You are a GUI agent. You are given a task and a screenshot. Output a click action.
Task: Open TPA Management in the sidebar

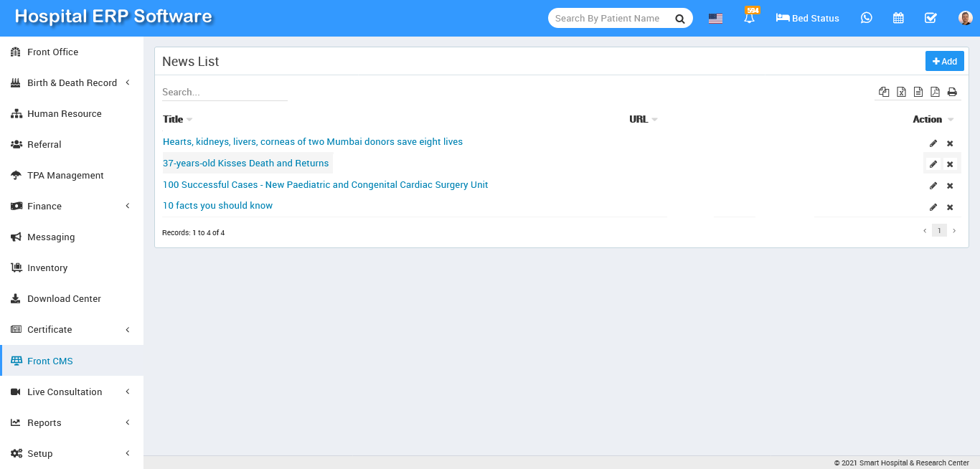click(72, 175)
